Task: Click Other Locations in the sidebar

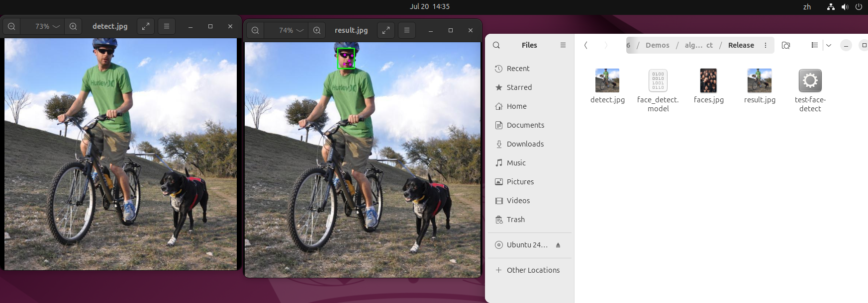Action: click(533, 270)
